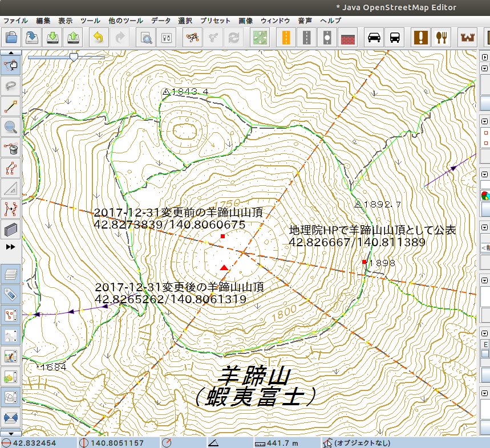Undo last action with yellow arrow
Viewport: 490px width, 448px height.
(x=99, y=38)
